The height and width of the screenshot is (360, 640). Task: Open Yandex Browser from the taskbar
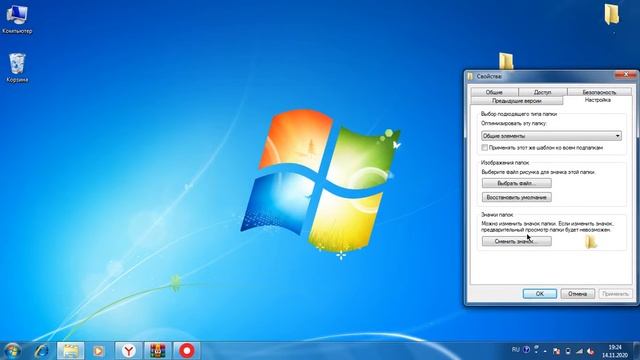tap(129, 351)
